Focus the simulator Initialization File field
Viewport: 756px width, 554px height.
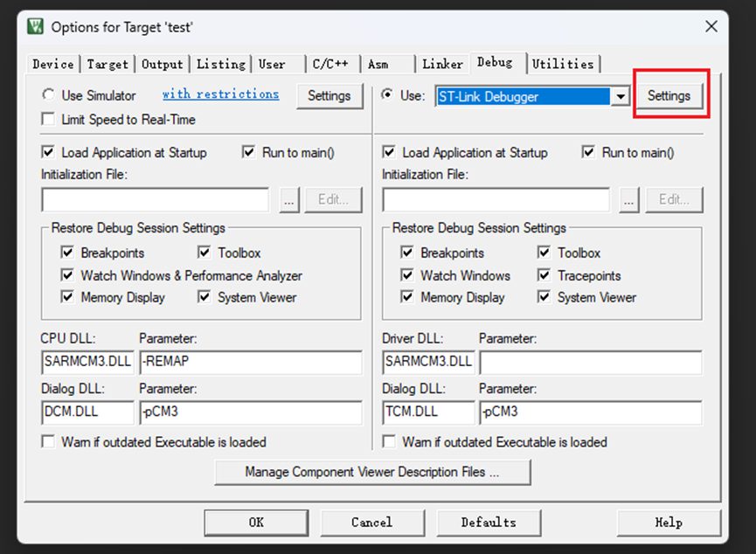tap(156, 199)
